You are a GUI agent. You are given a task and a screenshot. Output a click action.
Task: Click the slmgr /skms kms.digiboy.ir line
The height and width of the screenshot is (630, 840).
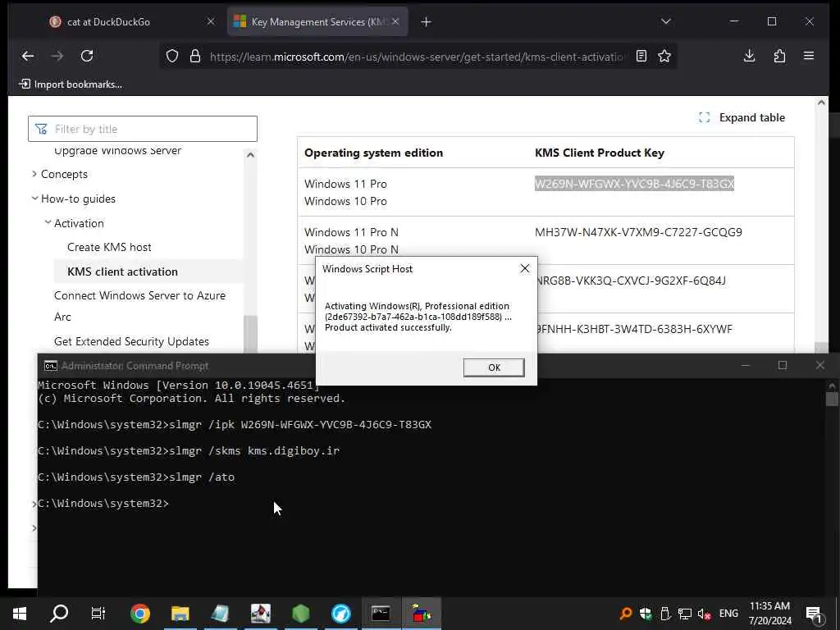189,450
